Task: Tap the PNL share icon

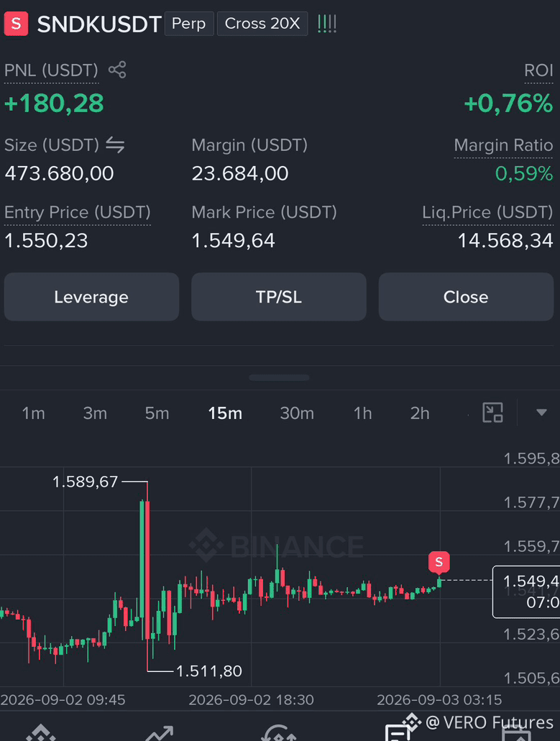Action: [117, 70]
